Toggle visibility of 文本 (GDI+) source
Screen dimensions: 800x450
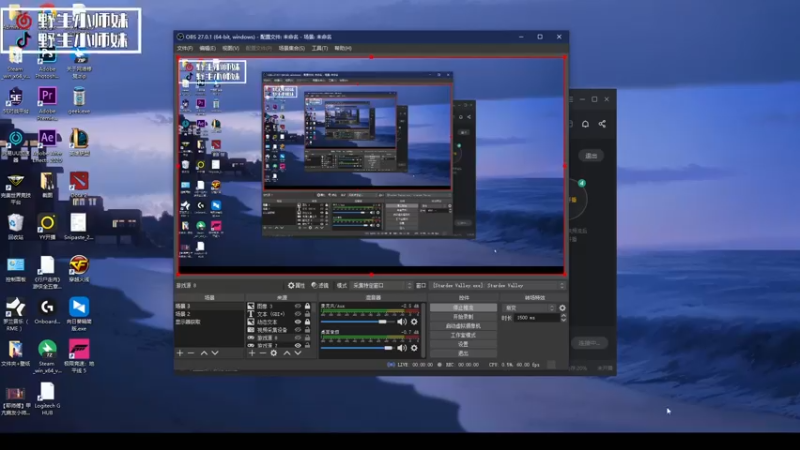click(298, 314)
